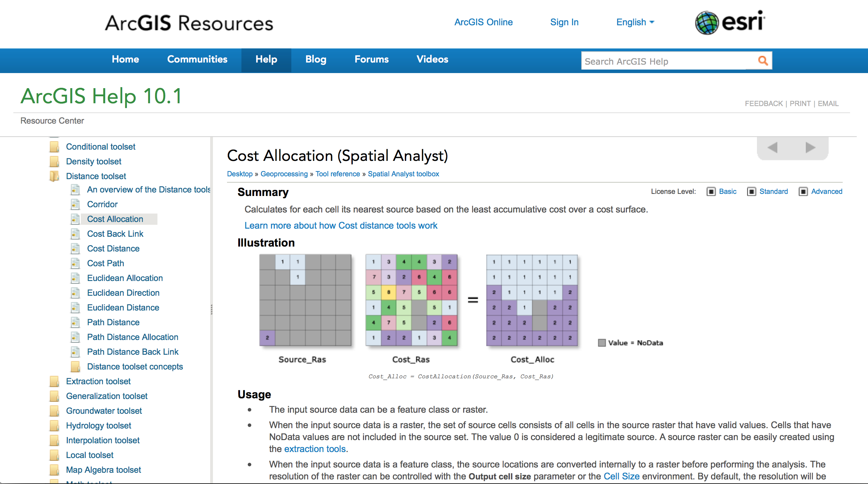The image size is (868, 484).
Task: Click the Hydrology toolset folder icon
Action: 54,425
